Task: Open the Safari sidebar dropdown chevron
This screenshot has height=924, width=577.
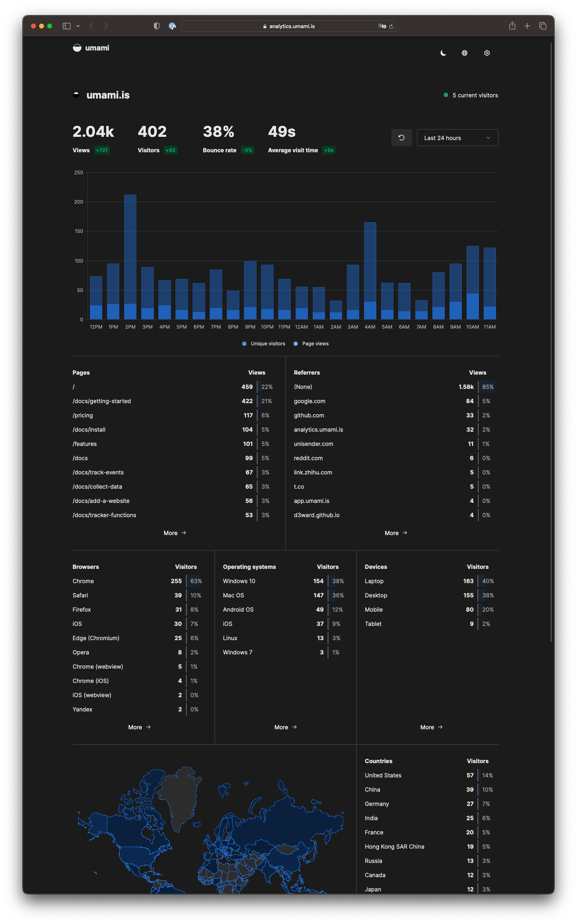Action: coord(78,26)
